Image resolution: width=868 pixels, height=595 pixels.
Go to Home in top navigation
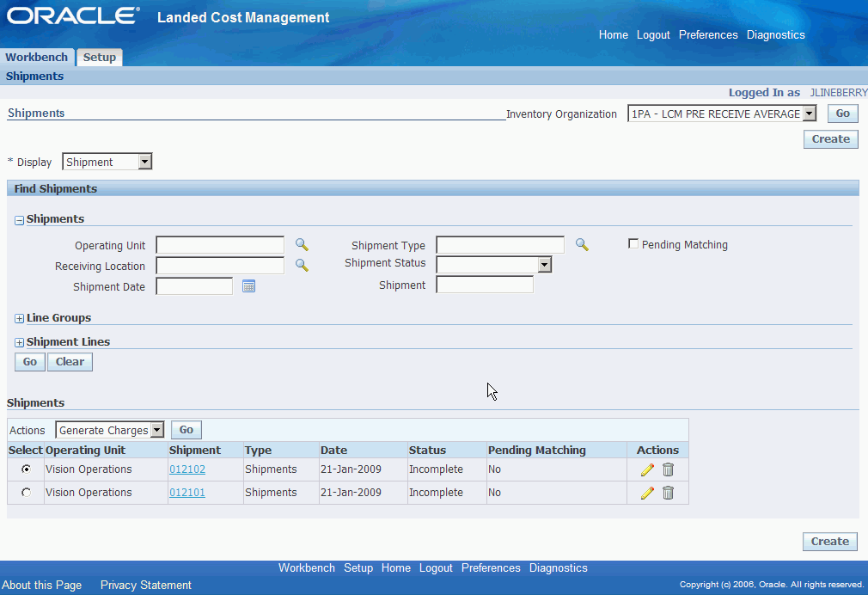[614, 35]
